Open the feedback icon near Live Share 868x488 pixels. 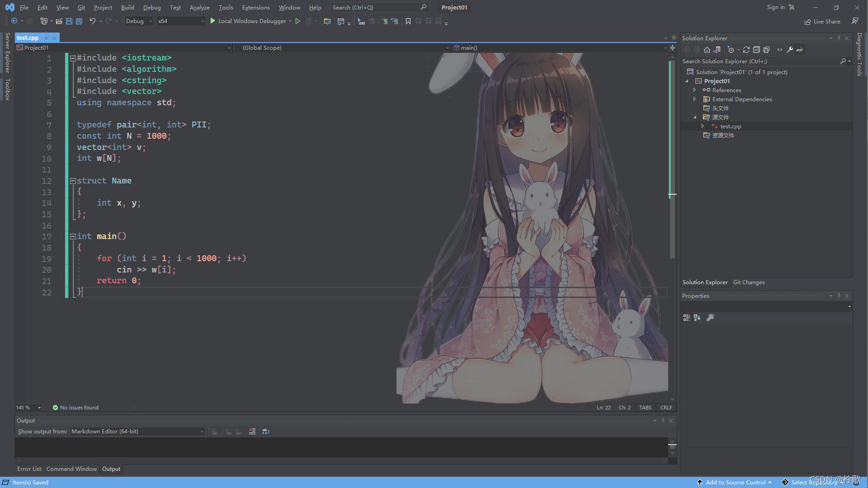tap(855, 21)
